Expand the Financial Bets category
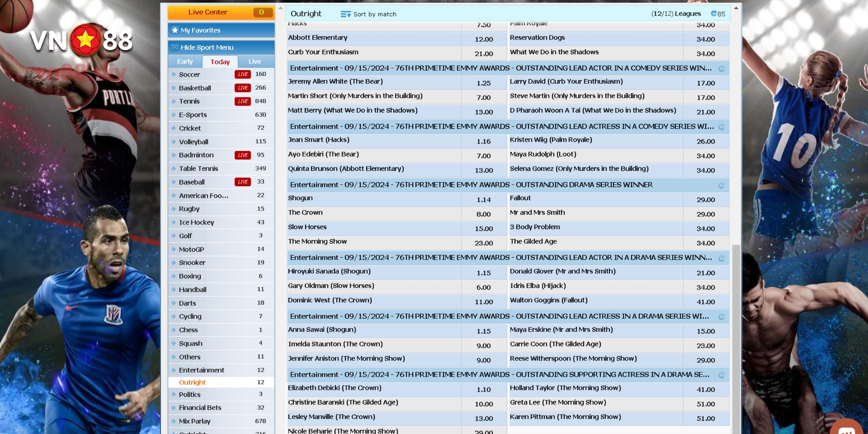868x434 pixels. coord(221,408)
